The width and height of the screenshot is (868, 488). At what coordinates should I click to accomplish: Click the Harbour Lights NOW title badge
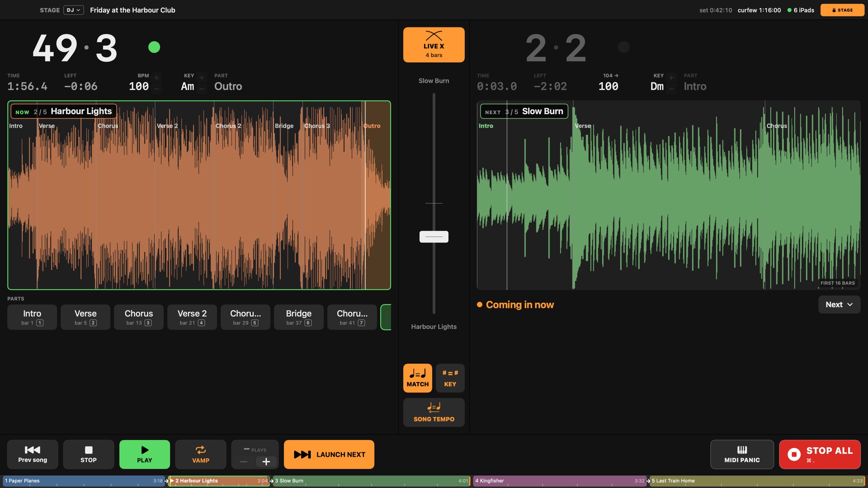coord(64,111)
